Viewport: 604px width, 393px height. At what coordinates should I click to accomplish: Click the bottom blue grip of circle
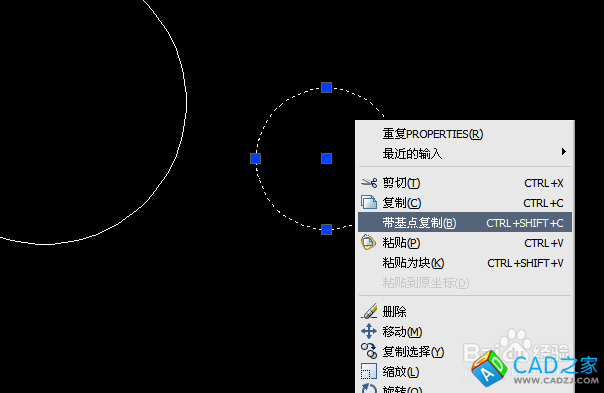326,230
